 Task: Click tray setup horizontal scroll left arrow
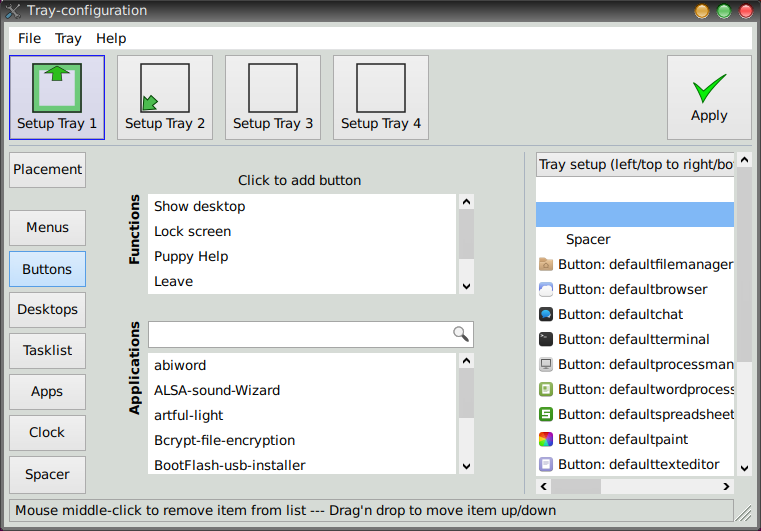pos(544,486)
